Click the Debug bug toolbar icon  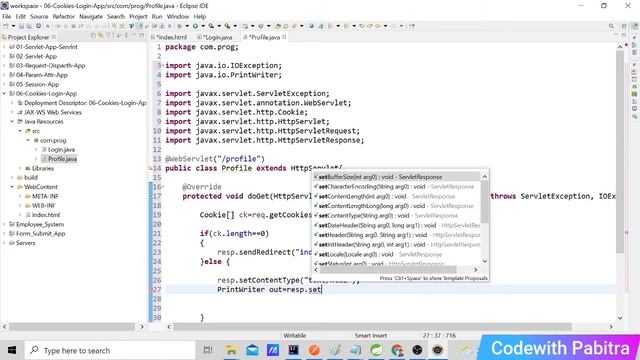[x=179, y=26]
